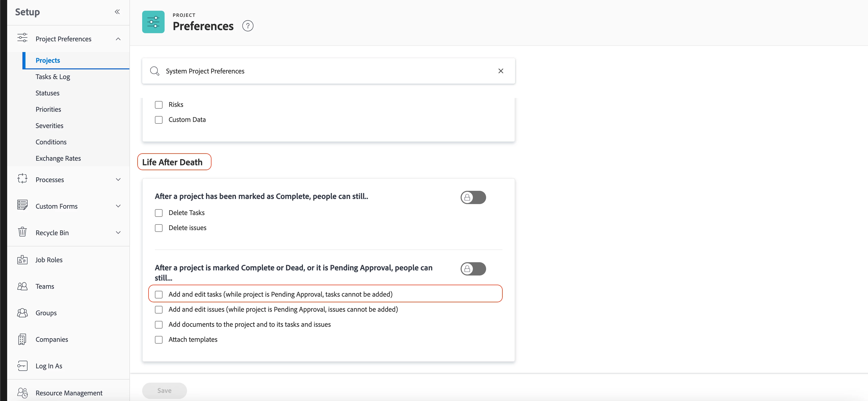
Task: Click the Save button
Action: click(164, 390)
